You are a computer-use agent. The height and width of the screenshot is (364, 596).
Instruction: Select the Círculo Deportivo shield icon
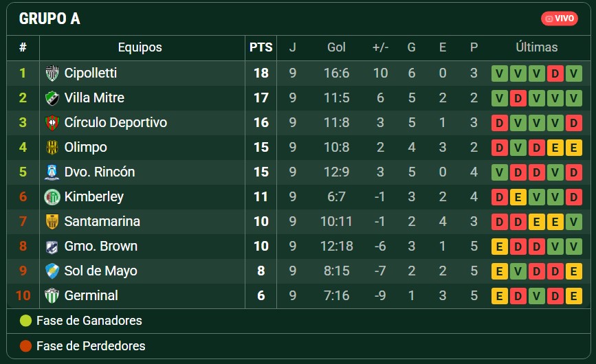tap(52, 123)
